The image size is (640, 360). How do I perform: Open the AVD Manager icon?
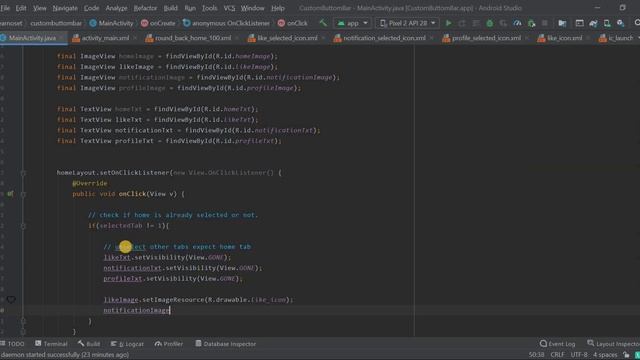(607, 23)
